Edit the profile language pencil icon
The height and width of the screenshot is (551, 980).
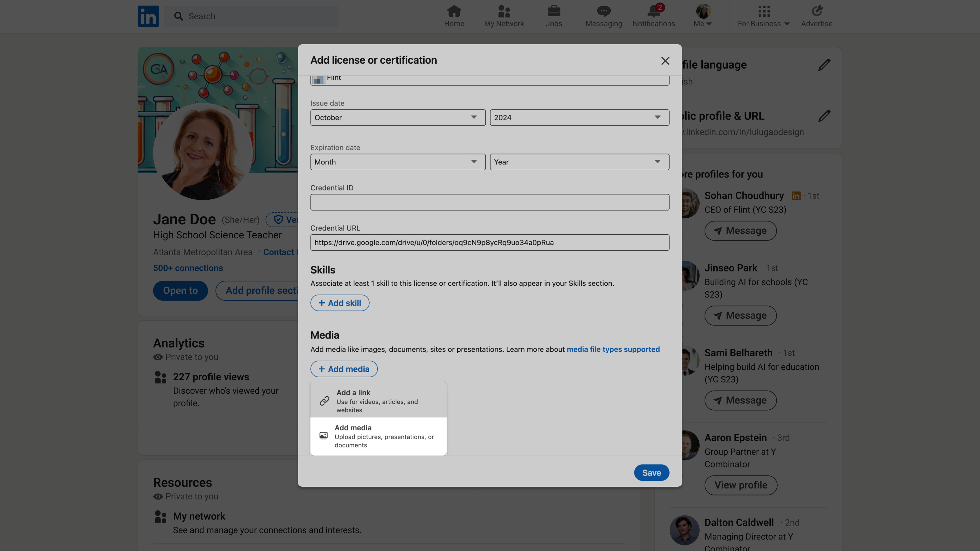click(x=824, y=65)
